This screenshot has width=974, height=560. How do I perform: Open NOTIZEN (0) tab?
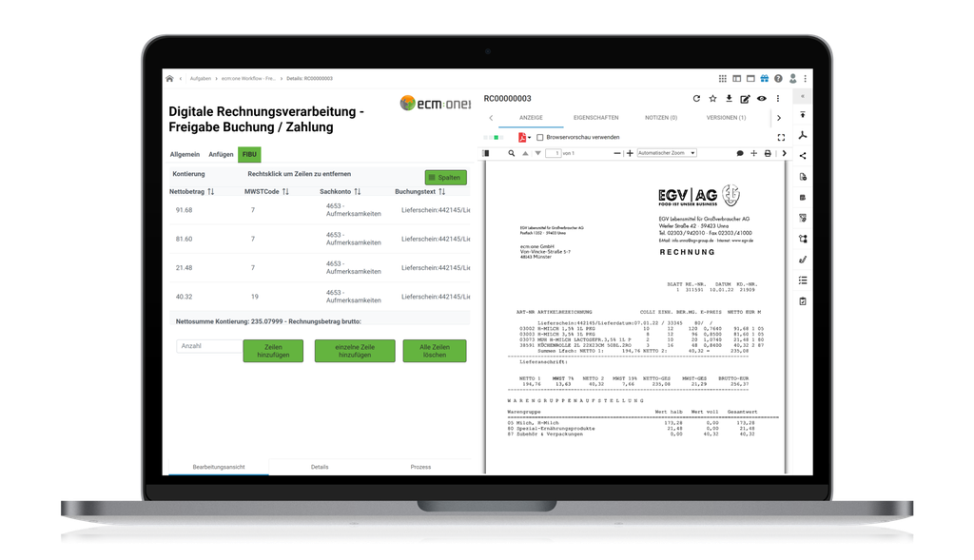pos(661,117)
